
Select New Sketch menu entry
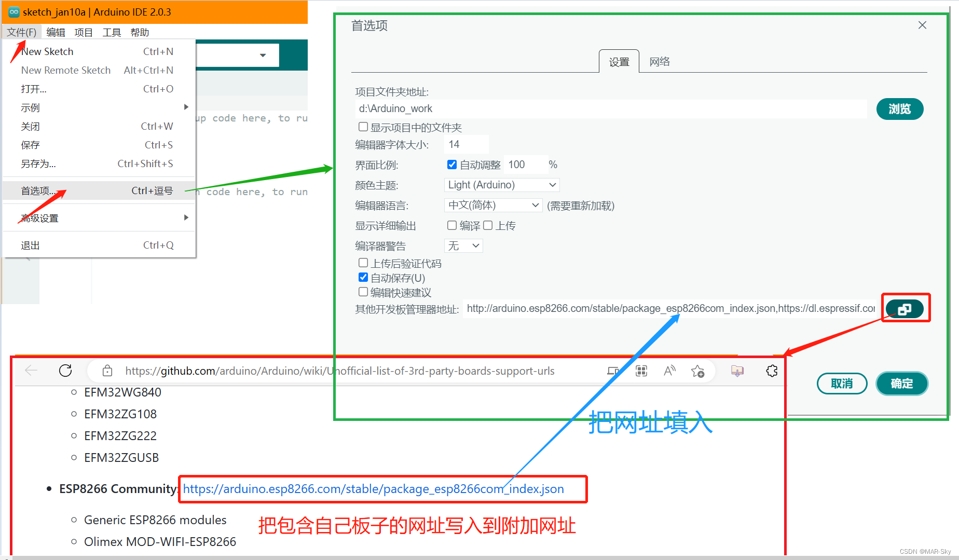[99, 51]
